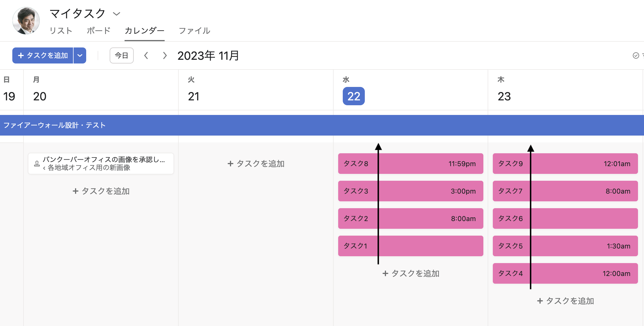Add a task on Tuesday 21
The width and height of the screenshot is (644, 326).
point(256,164)
